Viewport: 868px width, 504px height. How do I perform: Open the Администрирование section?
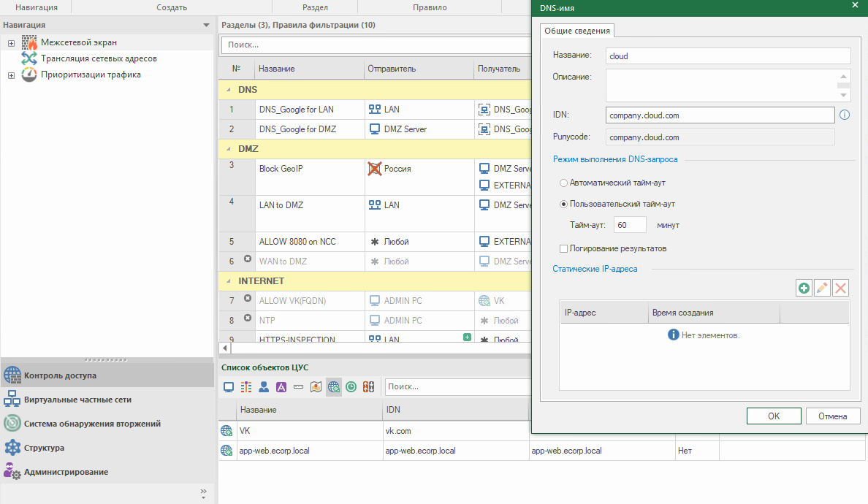107,472
